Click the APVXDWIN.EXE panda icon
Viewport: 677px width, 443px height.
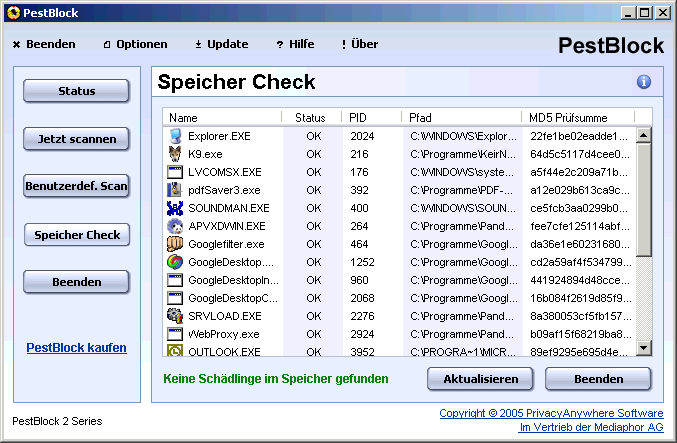pyautogui.click(x=175, y=226)
